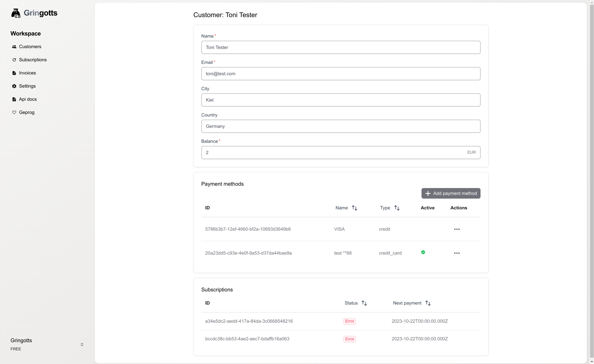The image size is (594, 364).
Task: Click the Add payment method button
Action: point(451,193)
